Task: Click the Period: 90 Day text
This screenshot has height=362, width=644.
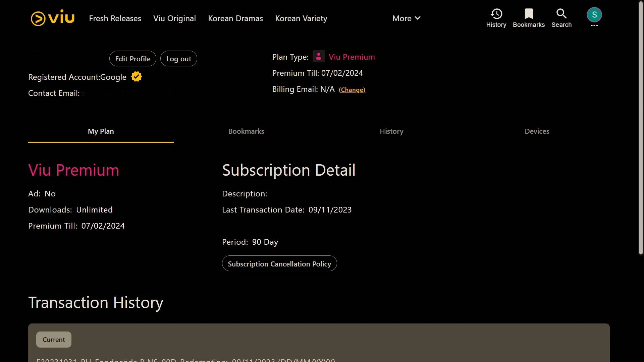Action: [250, 242]
